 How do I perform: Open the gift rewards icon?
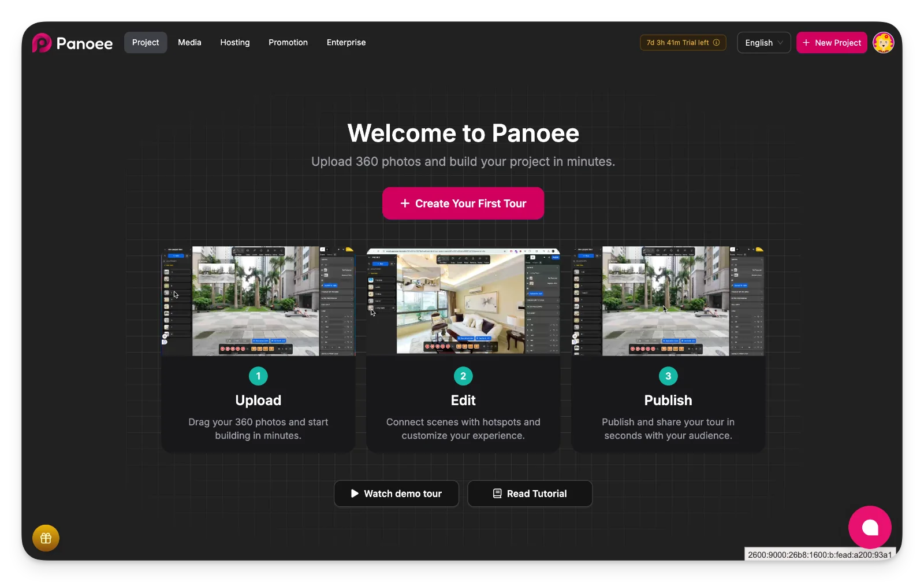coord(46,538)
